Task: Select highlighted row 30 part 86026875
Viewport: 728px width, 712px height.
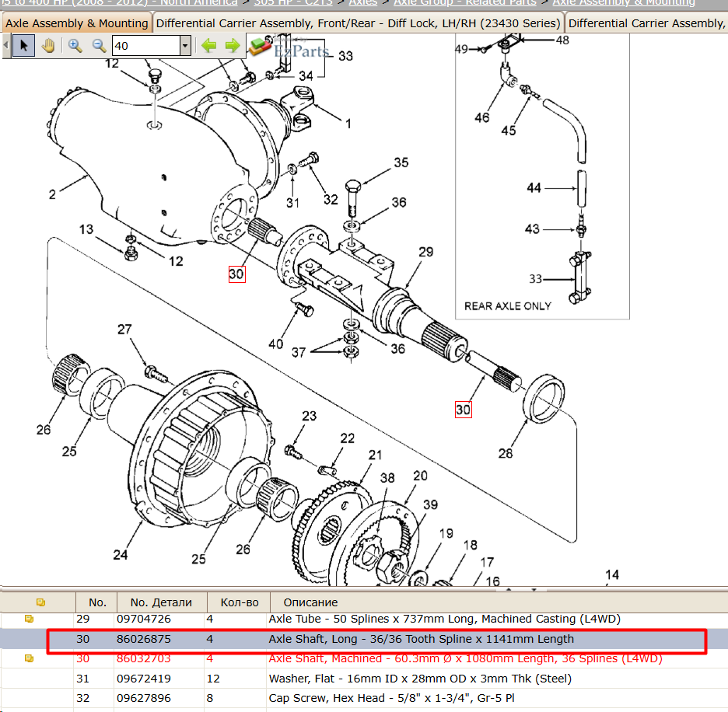Action: point(364,639)
